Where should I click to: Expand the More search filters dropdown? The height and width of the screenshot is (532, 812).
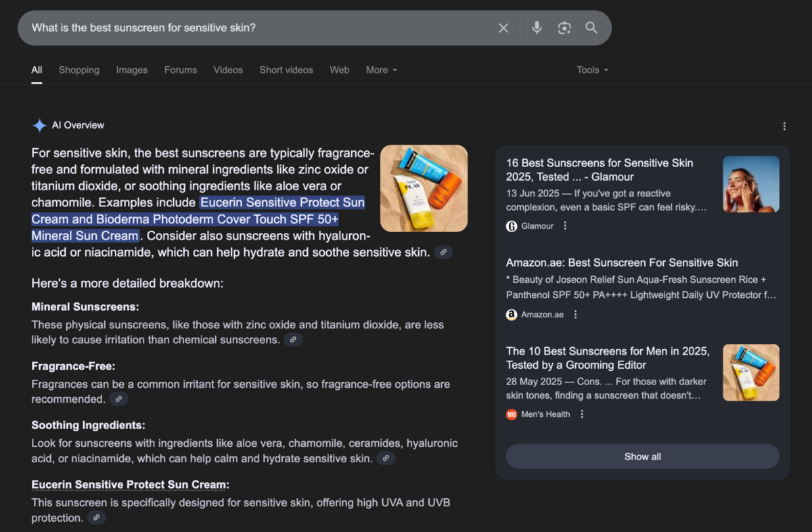[x=382, y=70]
